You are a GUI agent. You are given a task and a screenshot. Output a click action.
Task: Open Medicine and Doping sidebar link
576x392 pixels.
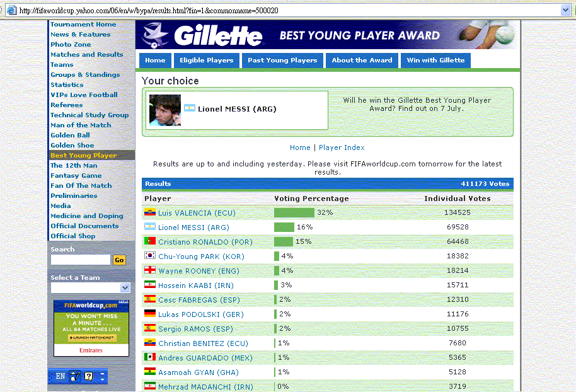[87, 216]
